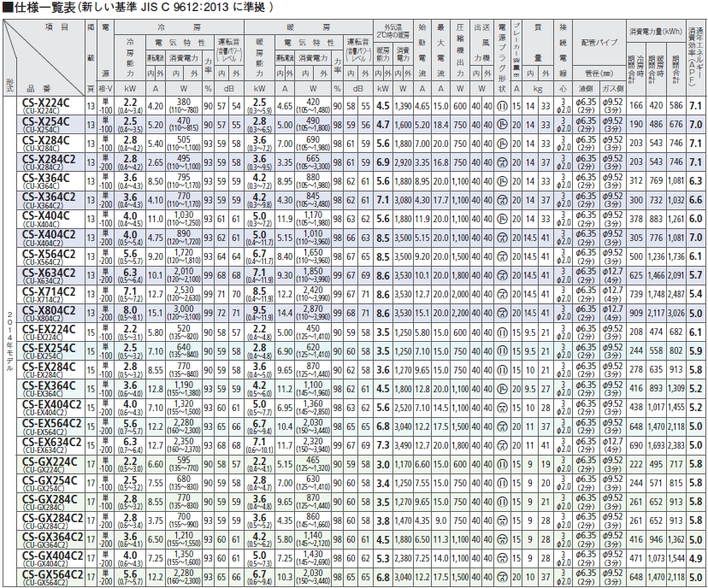Click the 配管パイプ column header
The image size is (708, 588).
pyautogui.click(x=599, y=43)
